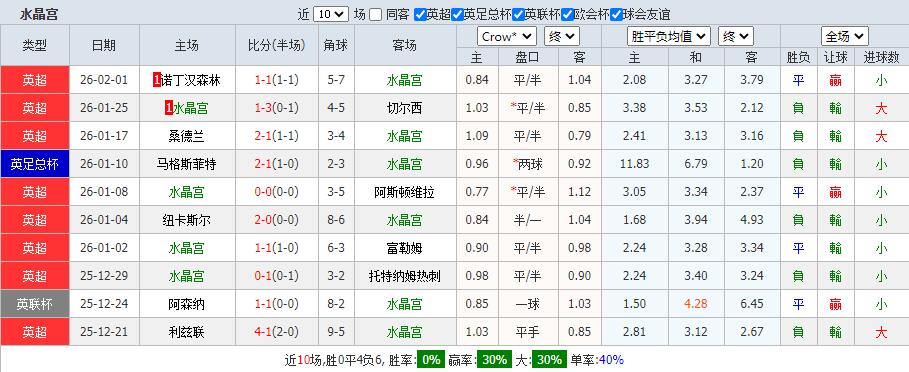This screenshot has height=372, width=909.
Task: Click the 让球 column header
Action: coord(835,57)
